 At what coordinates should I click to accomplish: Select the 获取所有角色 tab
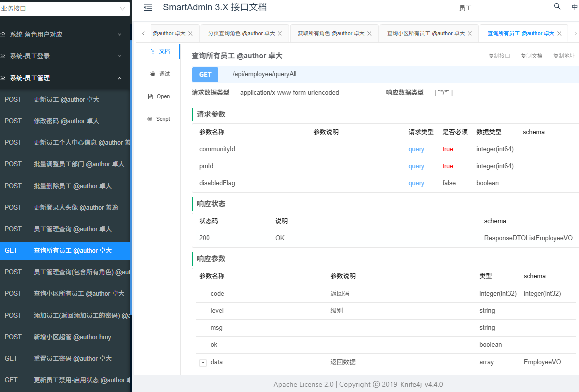(331, 33)
